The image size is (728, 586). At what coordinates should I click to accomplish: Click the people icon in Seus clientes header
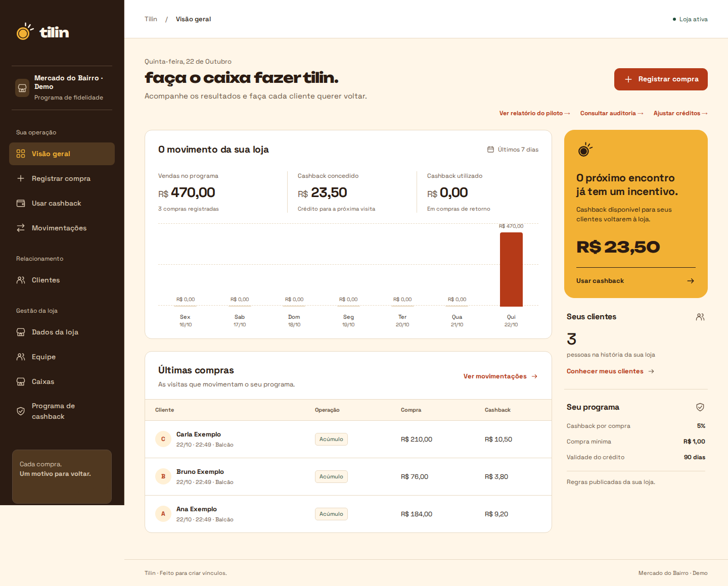click(x=700, y=317)
